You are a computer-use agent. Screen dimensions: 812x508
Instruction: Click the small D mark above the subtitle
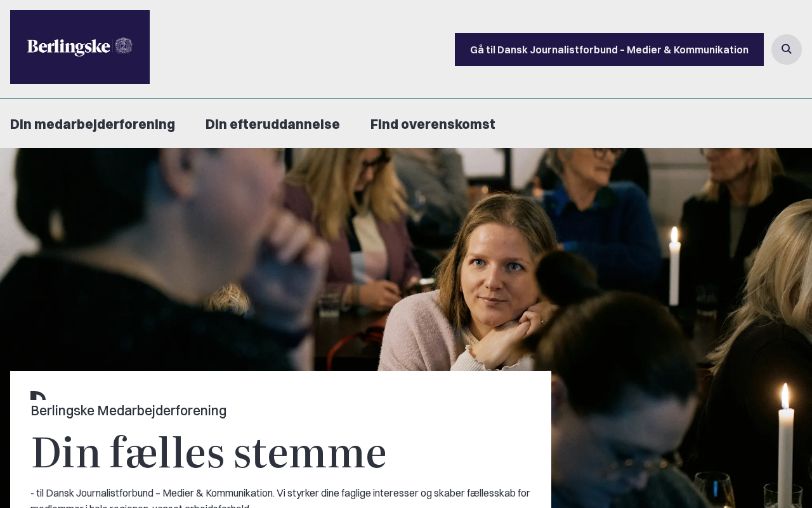click(38, 396)
